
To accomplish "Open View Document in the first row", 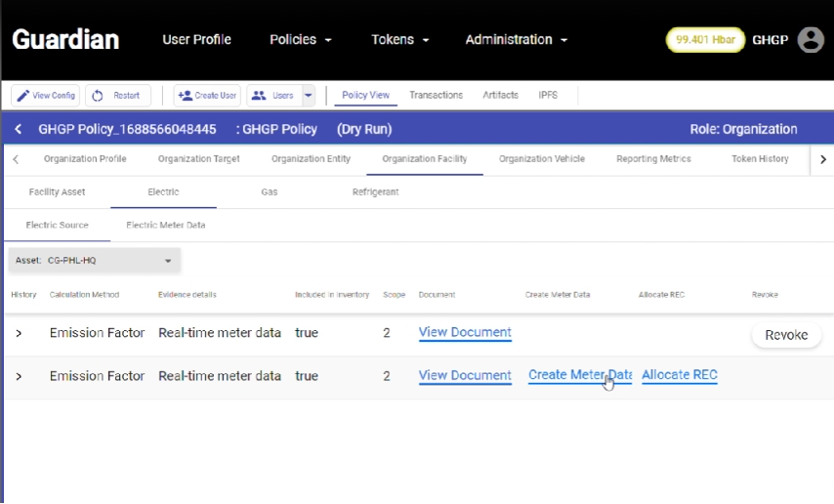I will [465, 332].
